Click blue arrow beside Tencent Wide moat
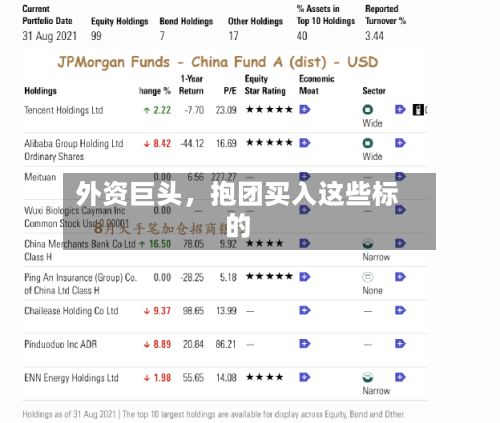This screenshot has width=500, height=423. (x=400, y=109)
